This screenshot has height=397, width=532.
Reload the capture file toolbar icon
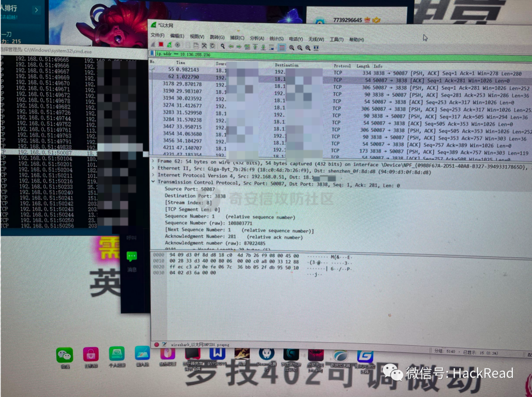tap(213, 46)
